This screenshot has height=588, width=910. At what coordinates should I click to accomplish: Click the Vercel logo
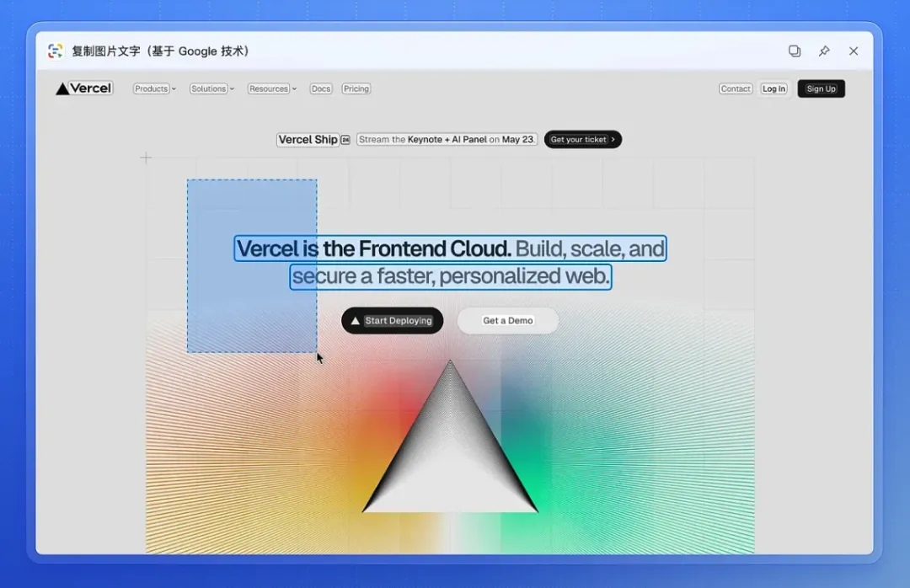(x=84, y=88)
